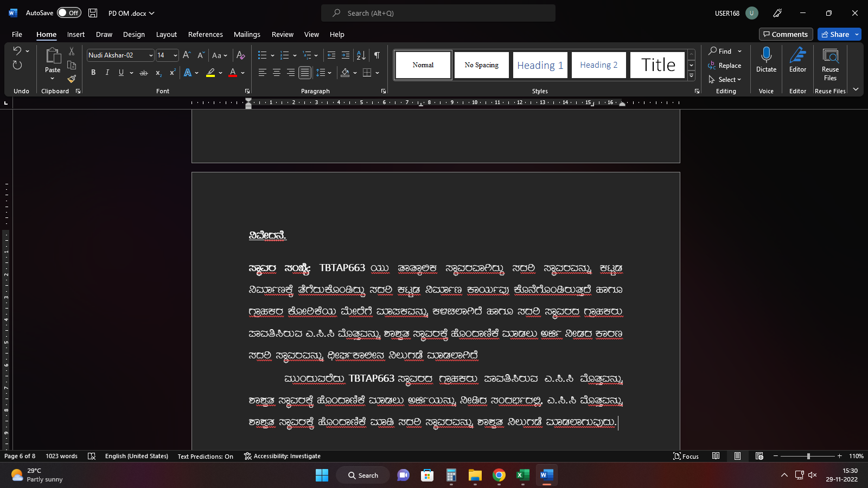Image resolution: width=868 pixels, height=488 pixels.
Task: Switch to the Review tab
Action: (x=283, y=34)
